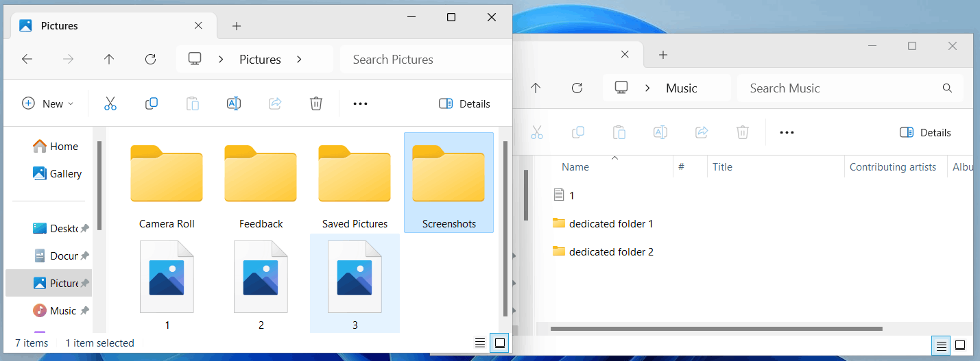The height and width of the screenshot is (361, 980).
Task: Sort by # column in Music window
Action: (682, 166)
